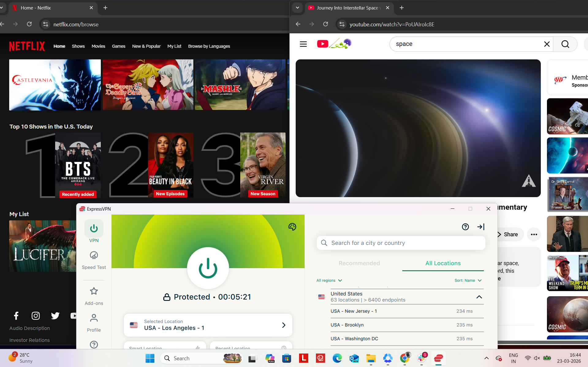
Task: Go back in the YouTube browser window
Action: [298, 24]
